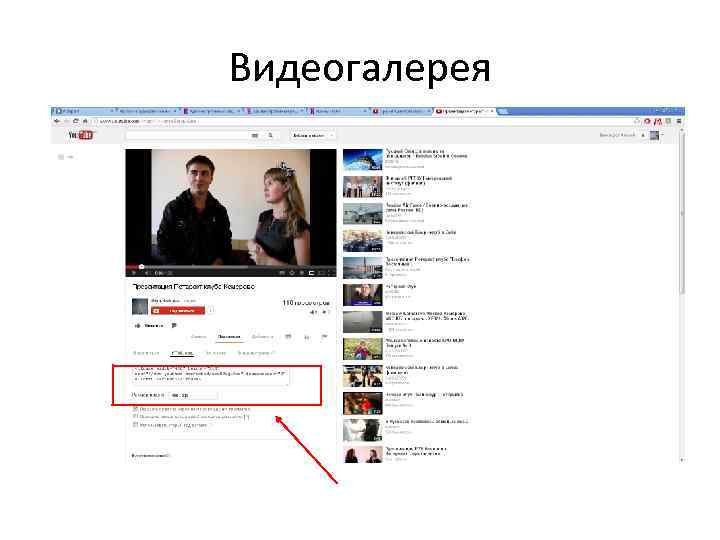Click the browser address bar

[362, 121]
